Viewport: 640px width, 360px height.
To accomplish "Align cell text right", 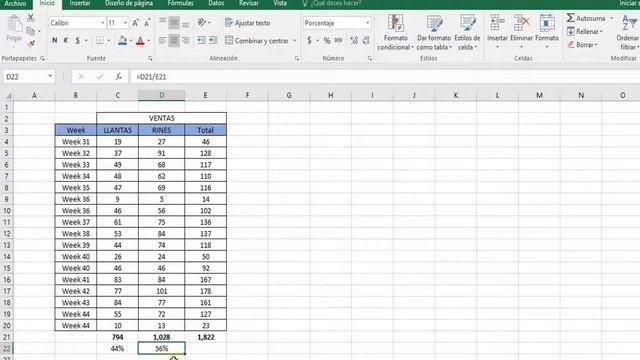I will [x=185, y=40].
